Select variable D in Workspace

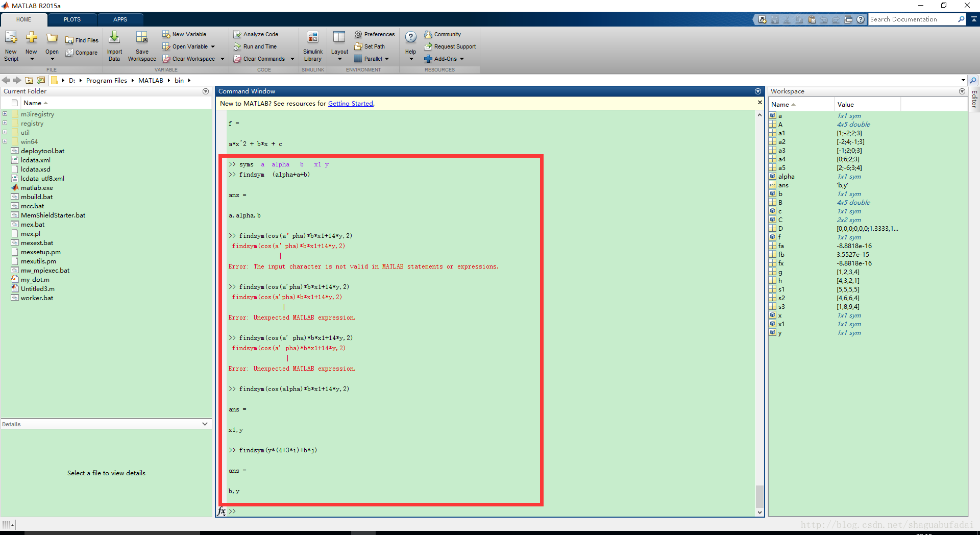click(x=780, y=228)
